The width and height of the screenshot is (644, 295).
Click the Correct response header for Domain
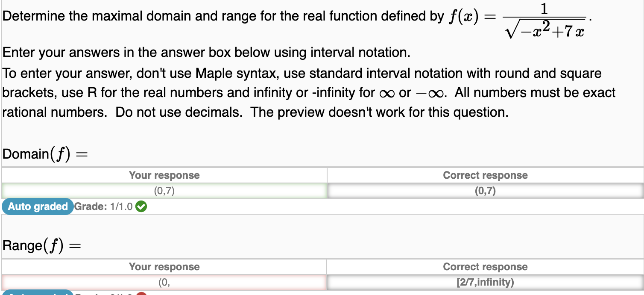[485, 175]
